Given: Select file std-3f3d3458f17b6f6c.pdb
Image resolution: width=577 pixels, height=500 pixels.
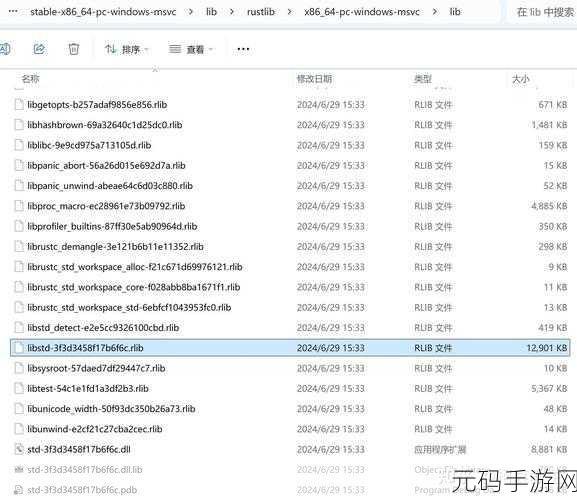Looking at the screenshot, I should 82,490.
